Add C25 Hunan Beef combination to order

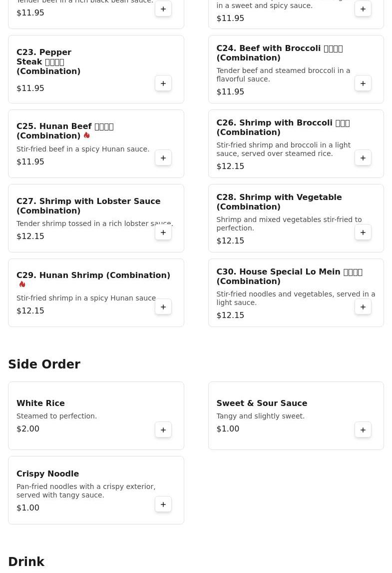[163, 158]
